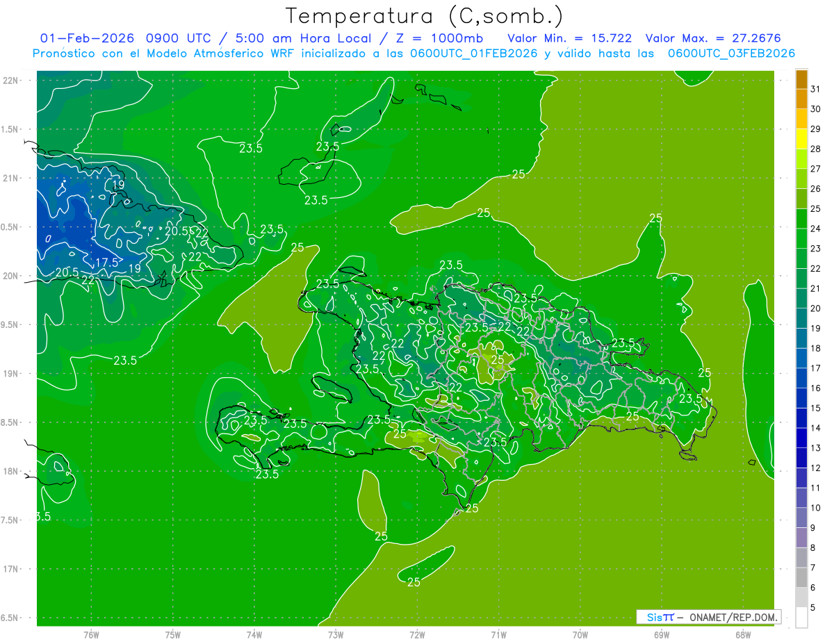Click the legend scale value "27"
This screenshot has width=834, height=644.
coord(816,169)
